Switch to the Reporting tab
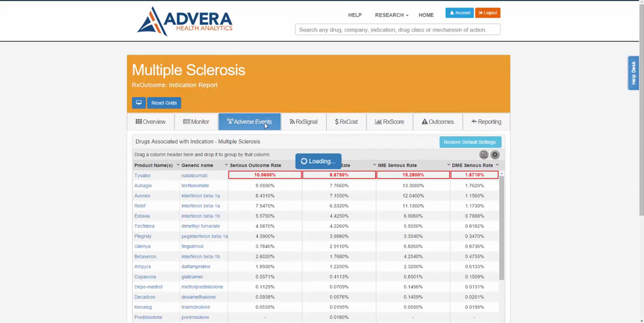The width and height of the screenshot is (644, 323). (486, 122)
